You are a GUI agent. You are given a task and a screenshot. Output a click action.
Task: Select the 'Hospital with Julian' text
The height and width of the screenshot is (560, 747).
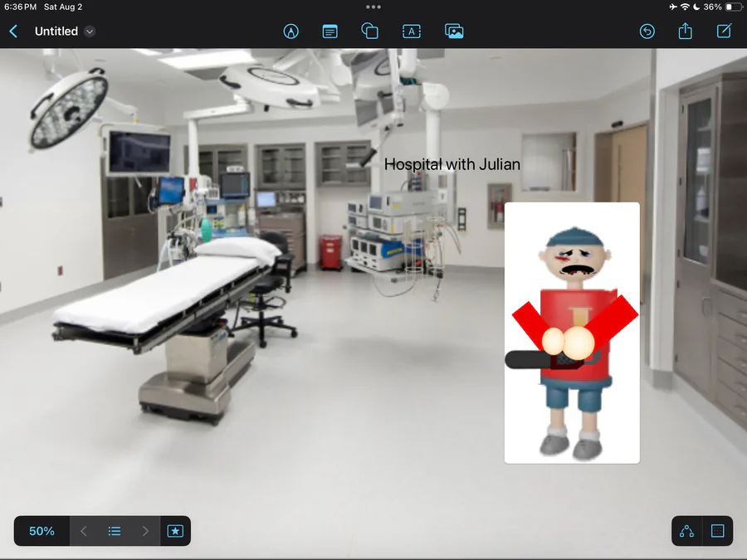point(452,164)
